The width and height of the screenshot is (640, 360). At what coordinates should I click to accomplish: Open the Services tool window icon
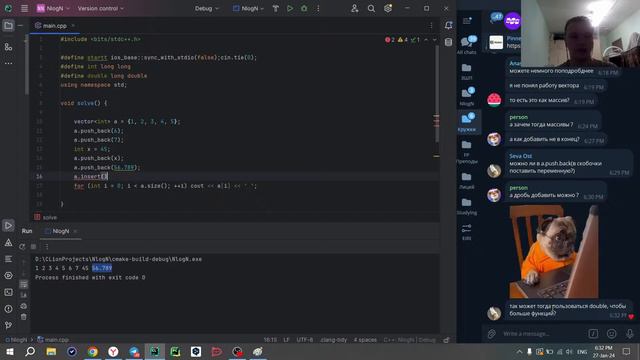(x=8, y=276)
